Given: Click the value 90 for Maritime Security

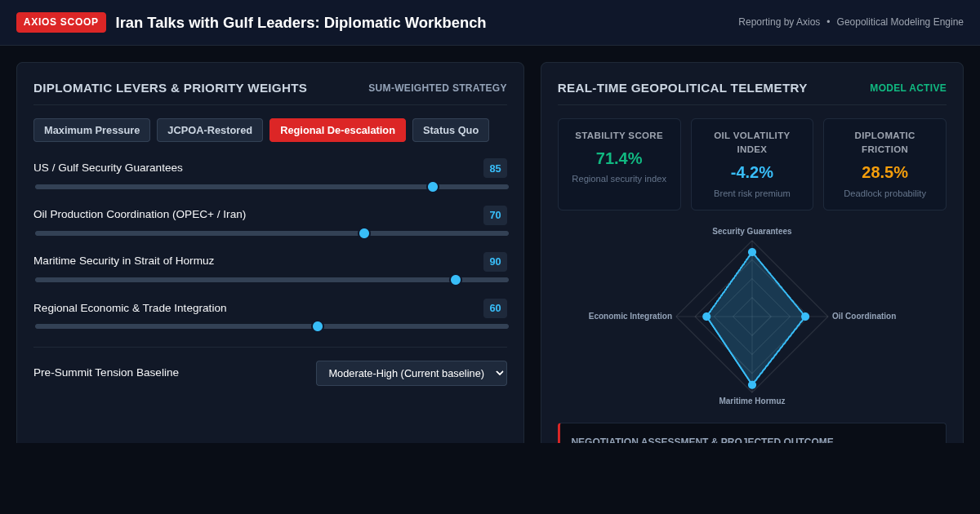Looking at the screenshot, I should point(495,261).
